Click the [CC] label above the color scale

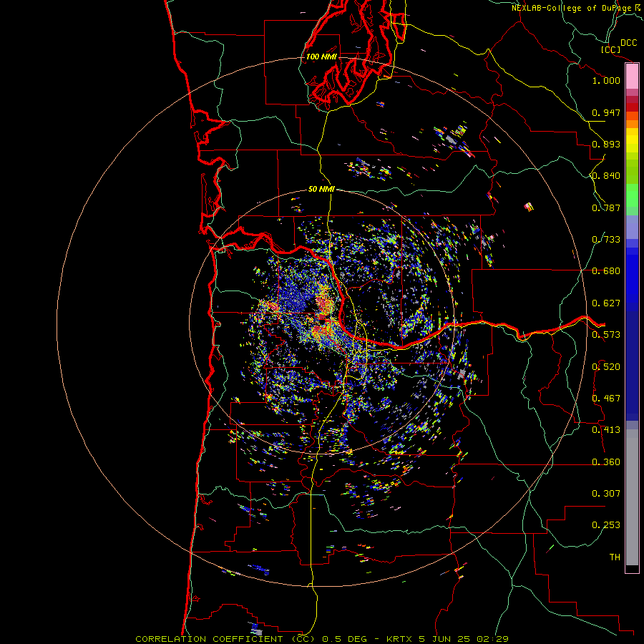(x=610, y=49)
